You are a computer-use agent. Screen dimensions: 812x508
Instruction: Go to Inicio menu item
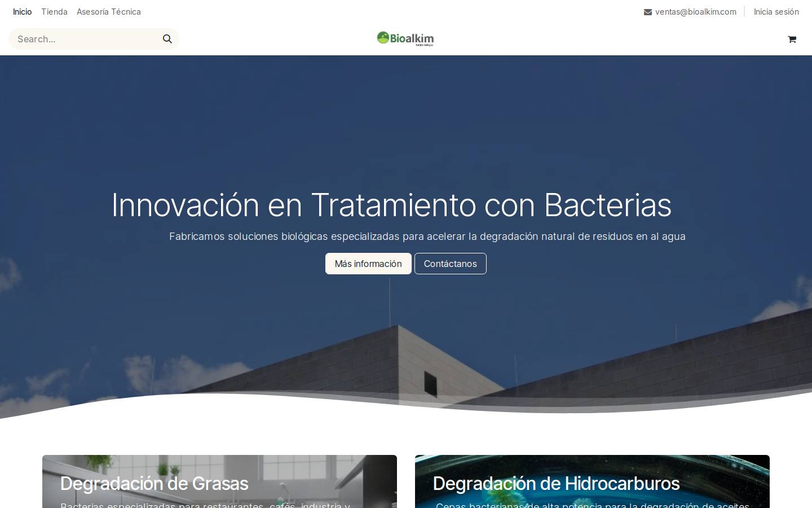[23, 12]
